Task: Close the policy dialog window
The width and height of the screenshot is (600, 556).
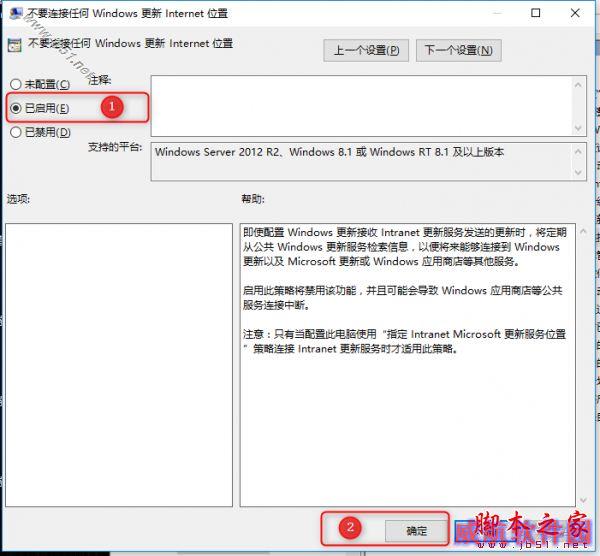Action: [x=575, y=13]
